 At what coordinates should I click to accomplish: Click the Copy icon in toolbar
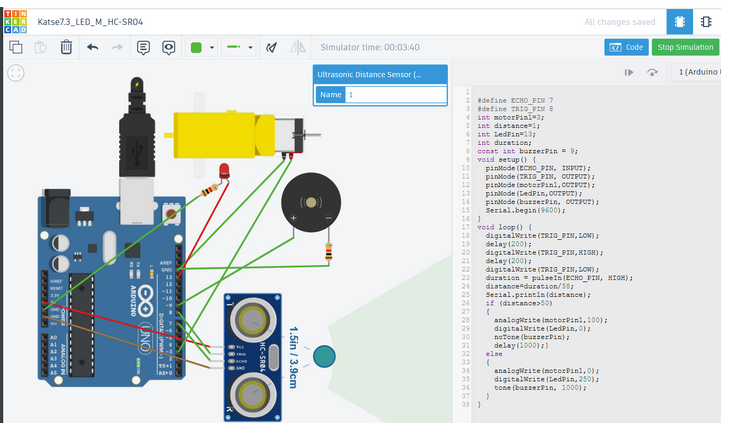click(16, 47)
